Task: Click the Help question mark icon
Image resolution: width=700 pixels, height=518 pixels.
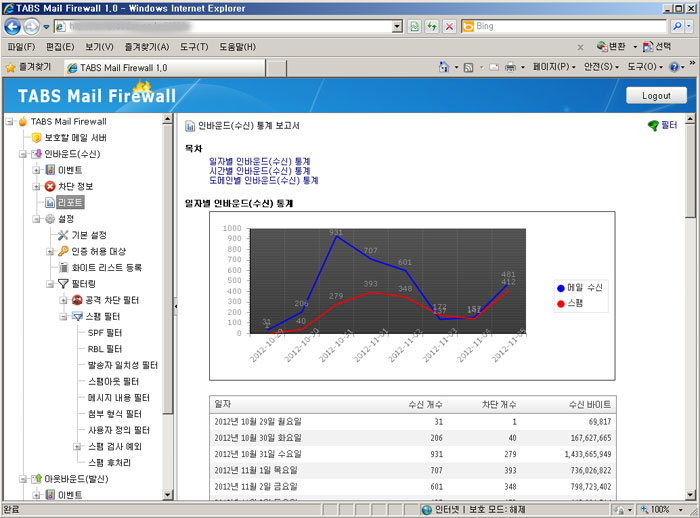Action: pyautogui.click(x=674, y=67)
